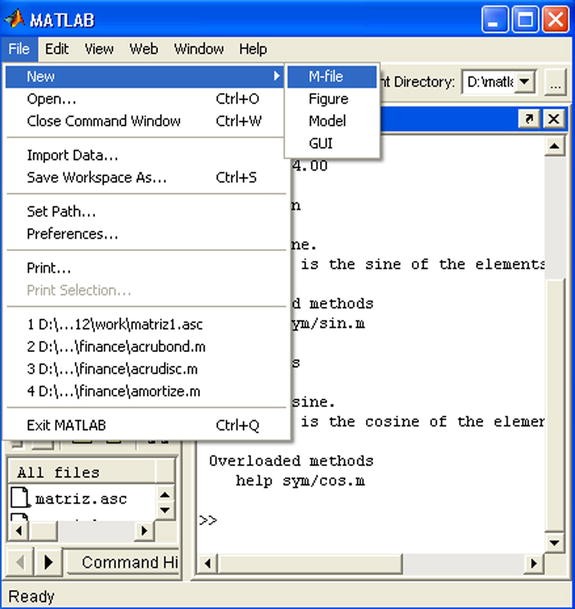The image size is (575, 609).
Task: Click the tab scroll right arrow
Action: click(48, 562)
